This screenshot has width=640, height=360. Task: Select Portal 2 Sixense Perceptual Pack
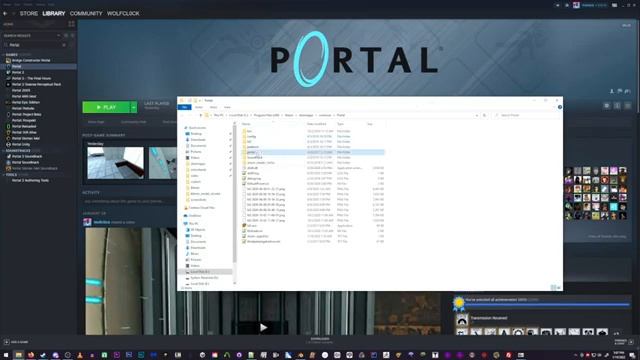[x=36, y=84]
